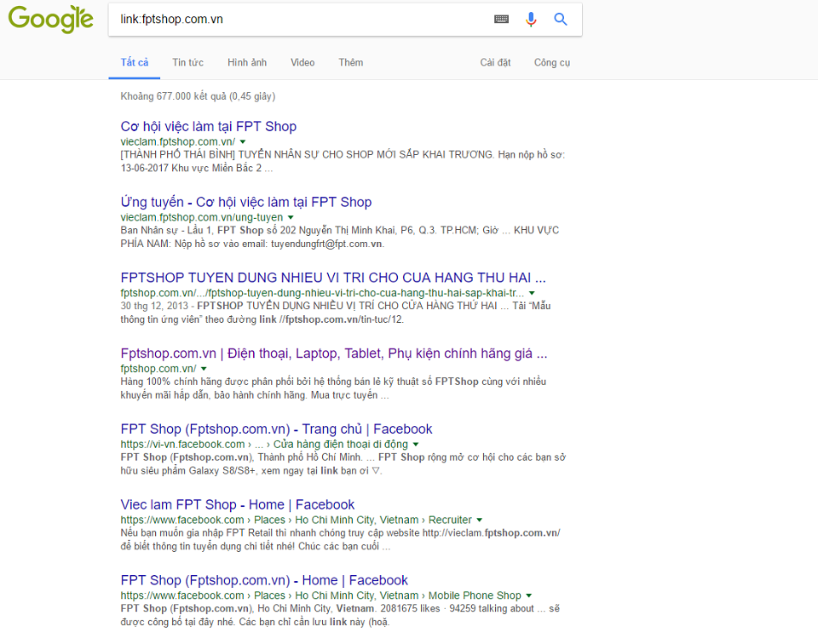818x644 pixels.
Task: Start voice search with microphone icon
Action: 531,20
